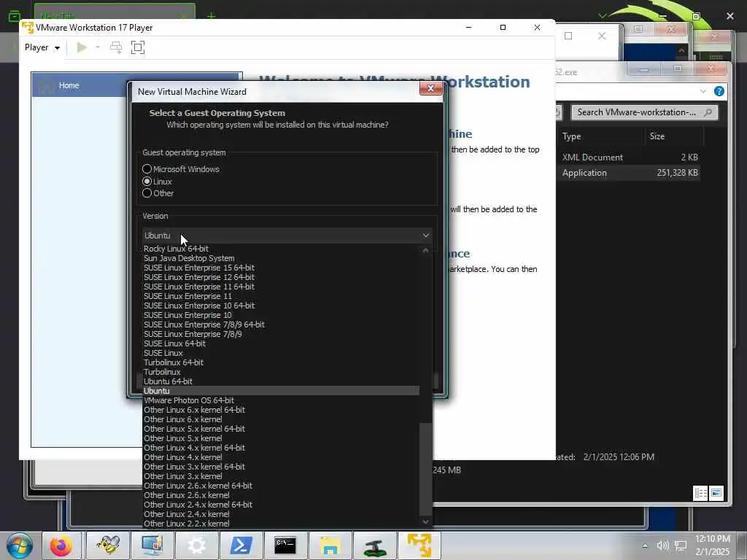Choose Other Linux 6.x kernel 64-bit
This screenshot has width=747, height=560.
coord(281,410)
